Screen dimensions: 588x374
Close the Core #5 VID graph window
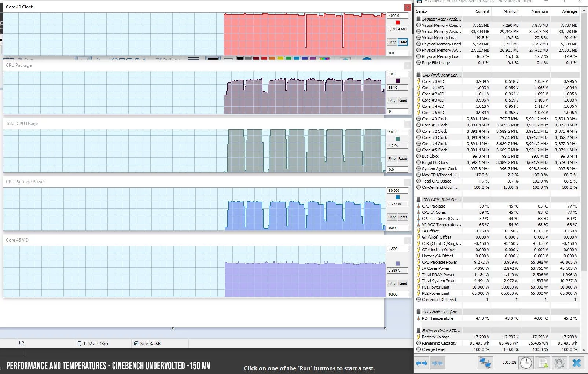point(408,241)
